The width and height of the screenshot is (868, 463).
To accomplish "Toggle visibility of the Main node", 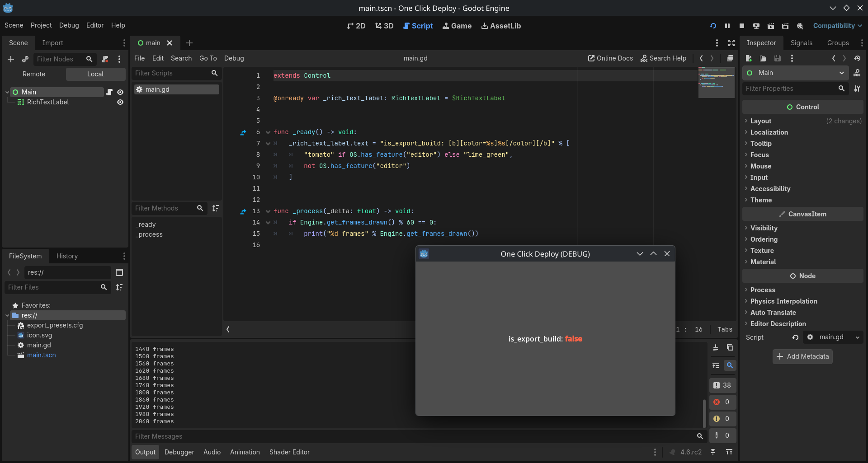I will coord(120,92).
